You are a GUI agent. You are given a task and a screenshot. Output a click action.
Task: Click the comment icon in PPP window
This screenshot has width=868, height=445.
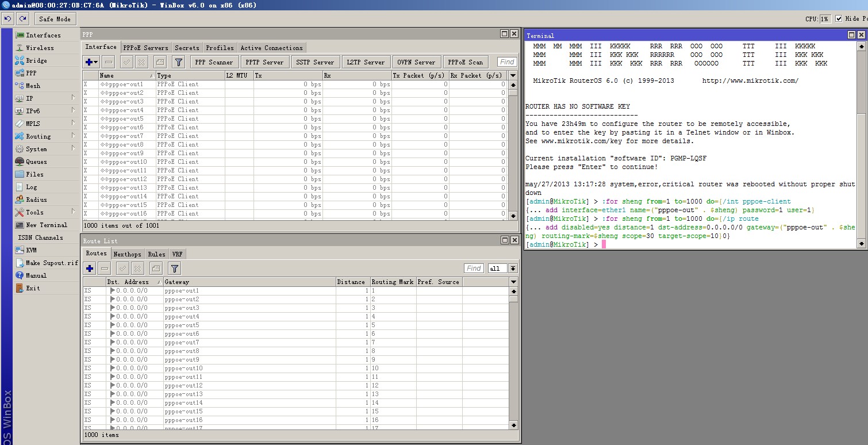click(x=160, y=62)
